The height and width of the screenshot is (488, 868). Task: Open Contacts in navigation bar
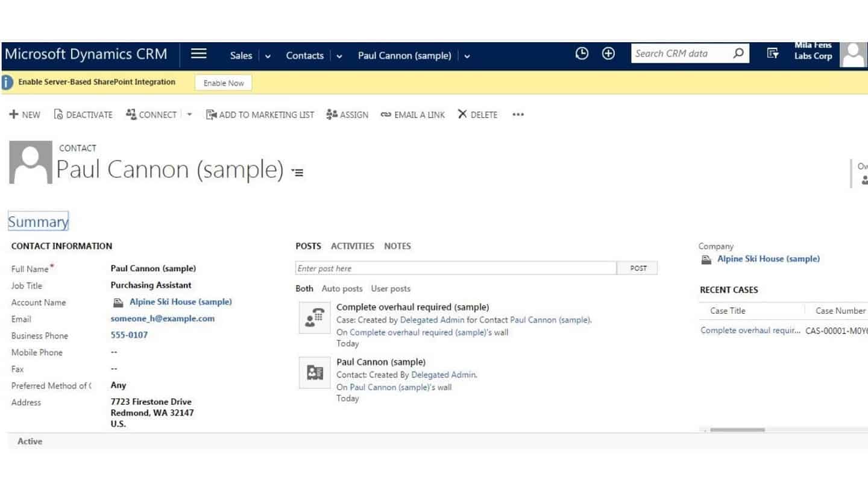[304, 55]
